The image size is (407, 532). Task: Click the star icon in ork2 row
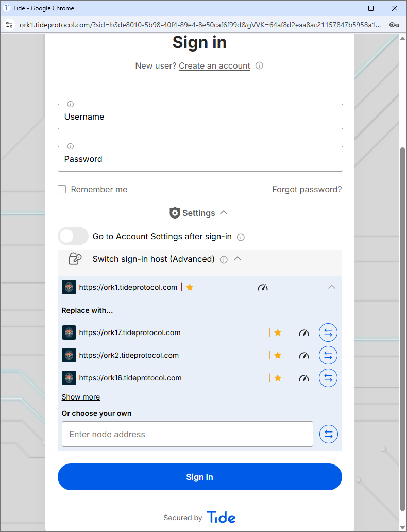click(x=278, y=355)
